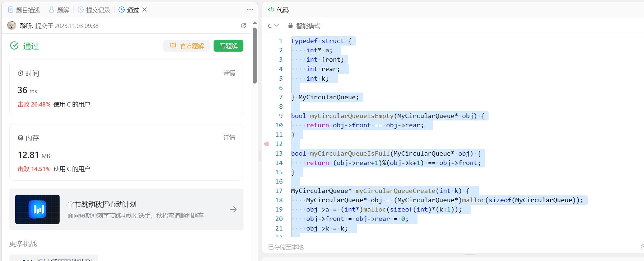Viewport: 644px width, 261px height.
Task: Click the panel divider handle between panes
Action: [x=260, y=156]
